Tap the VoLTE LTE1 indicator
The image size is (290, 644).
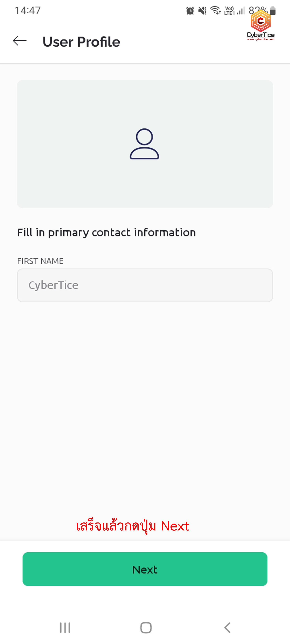229,11
